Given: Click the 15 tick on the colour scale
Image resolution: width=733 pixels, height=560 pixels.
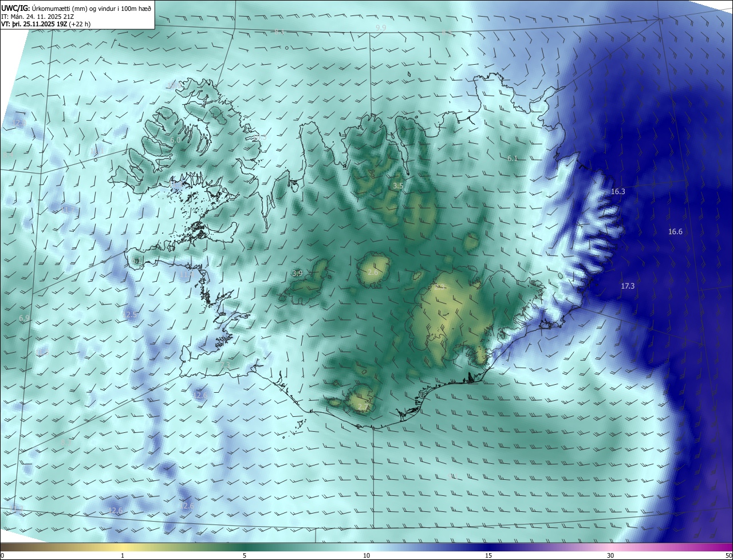Looking at the screenshot, I should [x=488, y=556].
